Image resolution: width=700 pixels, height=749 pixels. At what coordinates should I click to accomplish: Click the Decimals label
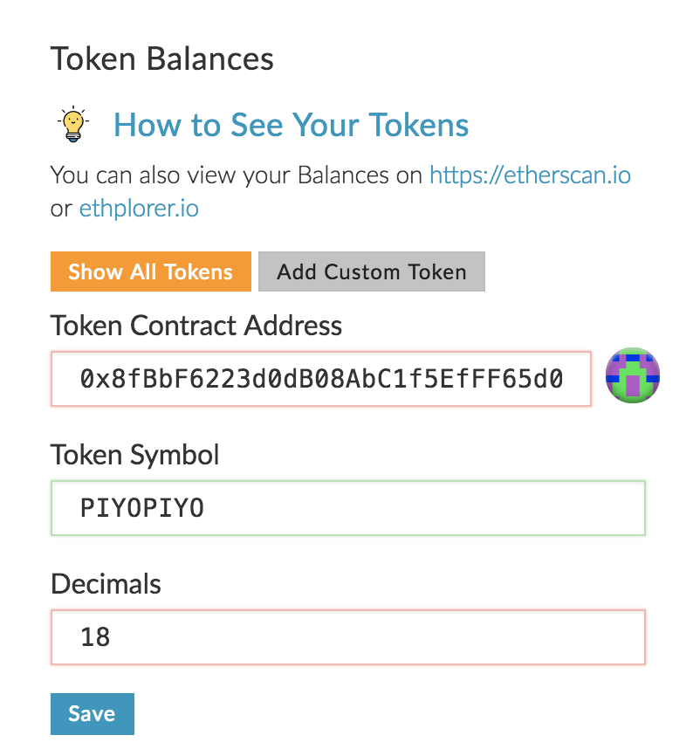click(106, 584)
